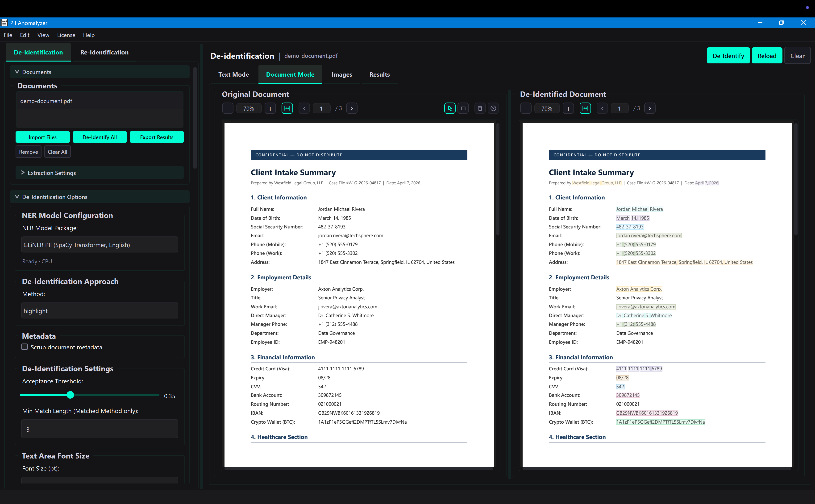This screenshot has width=815, height=504.
Task: Open the de-identification Method dropdown showing highlight
Action: coord(99,310)
